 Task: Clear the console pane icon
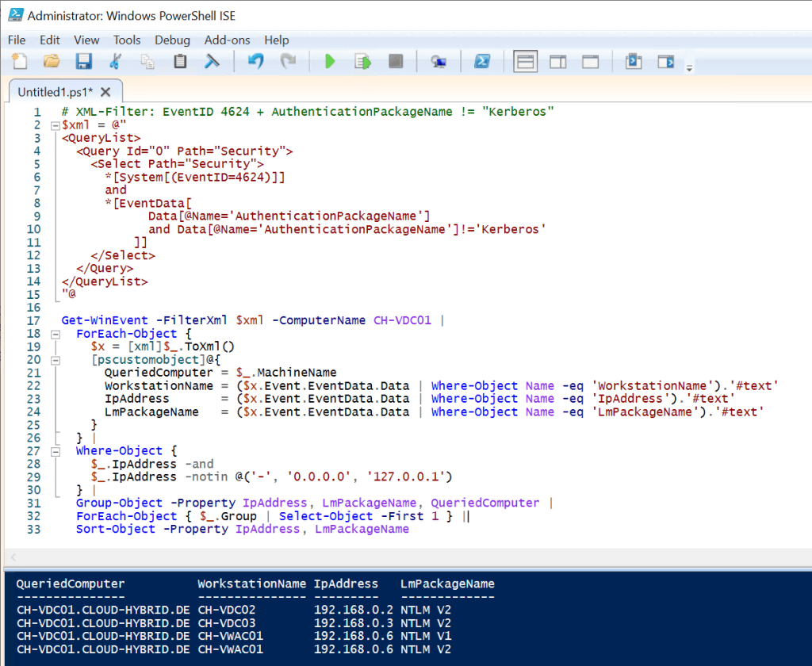213,62
